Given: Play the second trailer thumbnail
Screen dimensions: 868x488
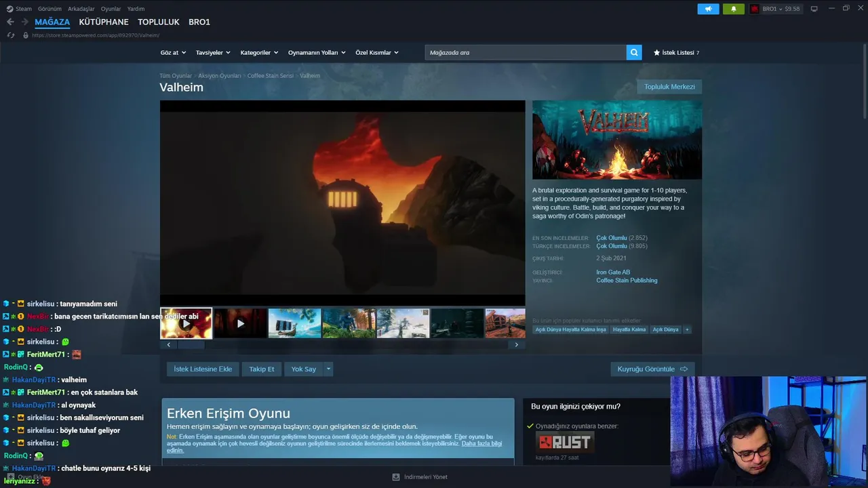Looking at the screenshot, I should pos(240,323).
